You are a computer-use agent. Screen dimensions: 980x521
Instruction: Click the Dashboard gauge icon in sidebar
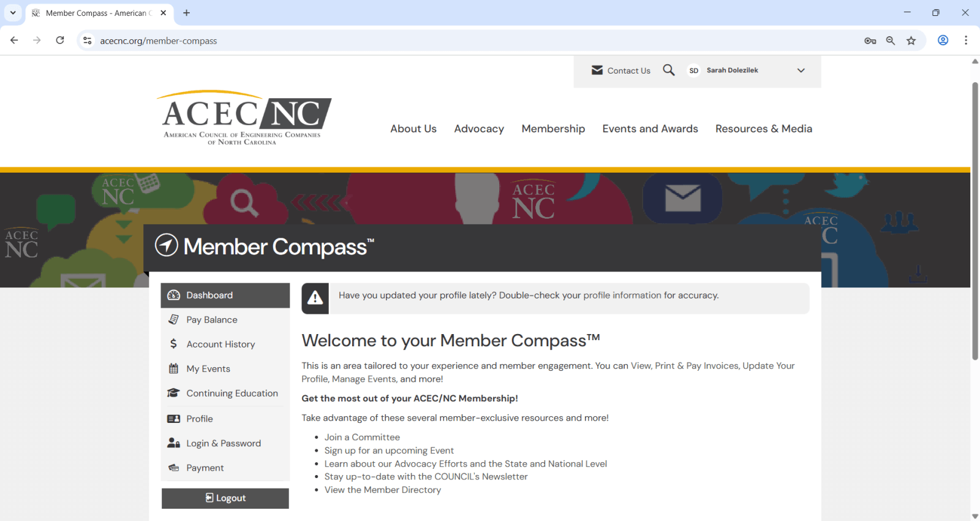173,295
